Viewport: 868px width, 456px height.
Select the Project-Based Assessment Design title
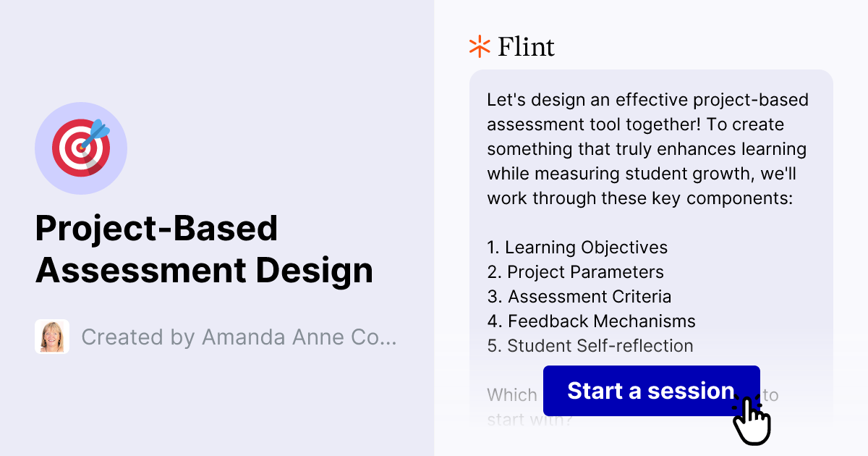click(205, 250)
